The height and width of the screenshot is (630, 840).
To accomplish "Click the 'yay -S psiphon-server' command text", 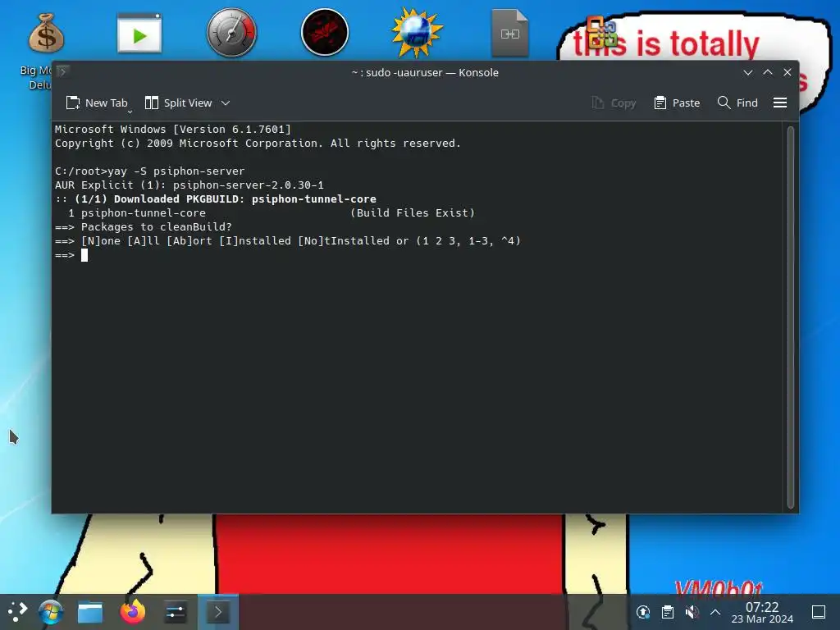I will tap(176, 171).
